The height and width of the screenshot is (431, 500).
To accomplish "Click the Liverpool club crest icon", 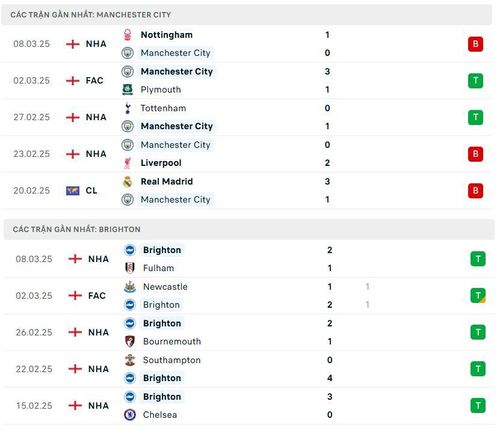I will (x=127, y=163).
